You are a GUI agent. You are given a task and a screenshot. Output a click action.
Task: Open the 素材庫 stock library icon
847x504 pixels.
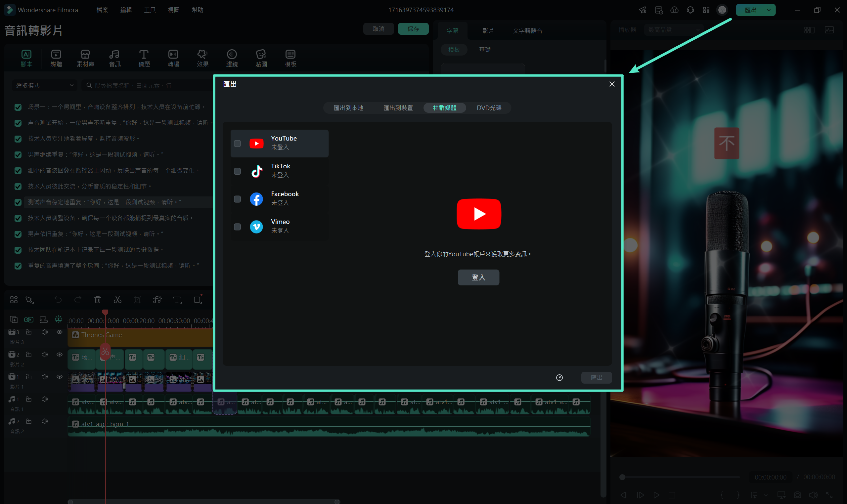(x=85, y=58)
